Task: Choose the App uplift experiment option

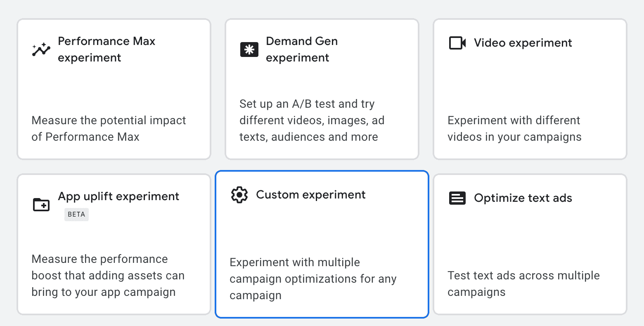Action: click(x=114, y=244)
